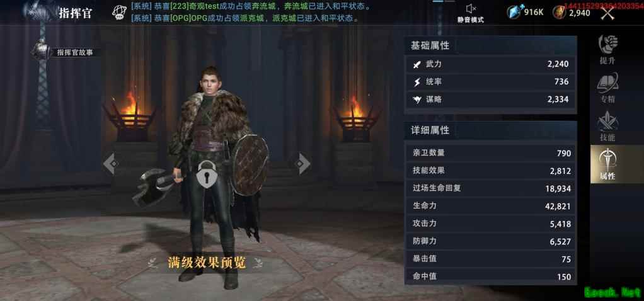Image resolution: width=644 pixels, height=301 pixels.
Task: Select the 基础属性 section header
Action: click(x=430, y=46)
